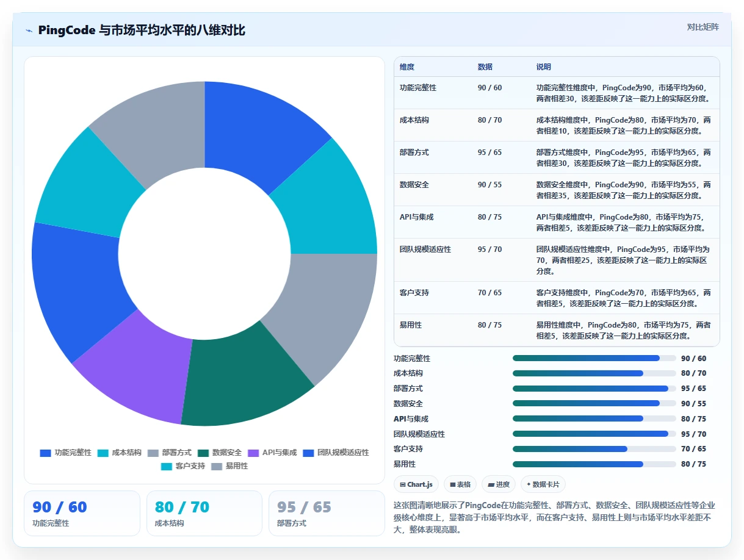Screen dimensions: 744x560
Task: Click the icon in the 表格 tag
Action: [x=453, y=484]
